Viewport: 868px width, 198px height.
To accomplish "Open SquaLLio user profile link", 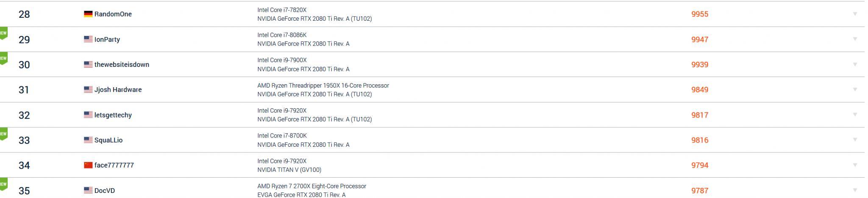I will 108,140.
